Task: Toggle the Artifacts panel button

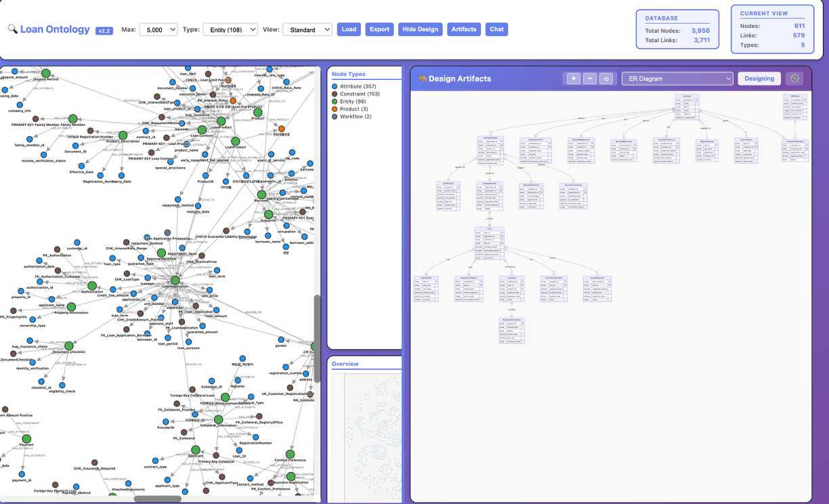Action: [464, 29]
